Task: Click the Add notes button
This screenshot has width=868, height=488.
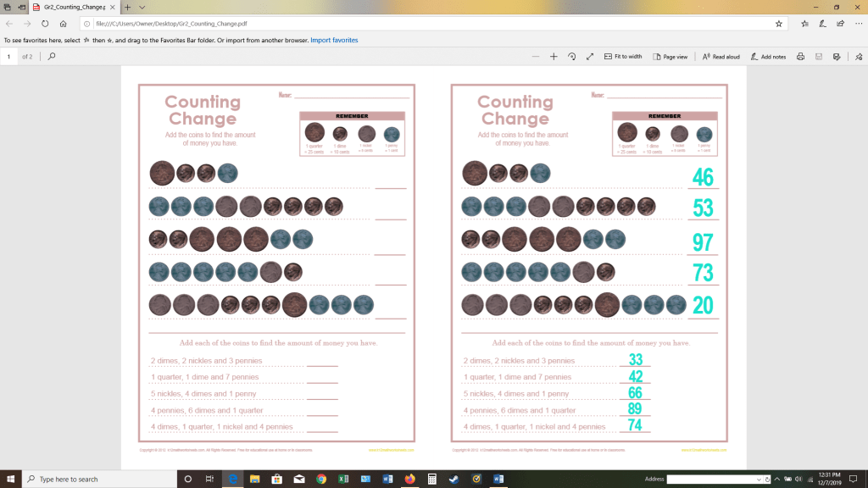Action: click(x=768, y=57)
